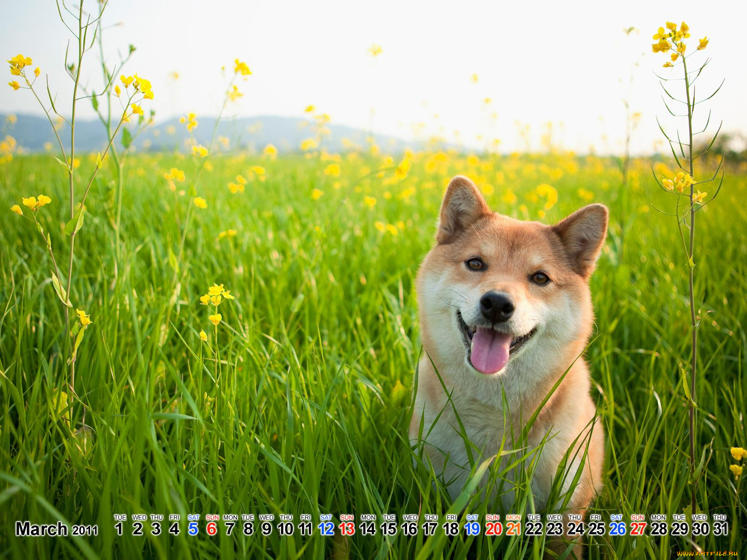
Task: Select date 18 on the calendar
Action: pyautogui.click(x=451, y=529)
